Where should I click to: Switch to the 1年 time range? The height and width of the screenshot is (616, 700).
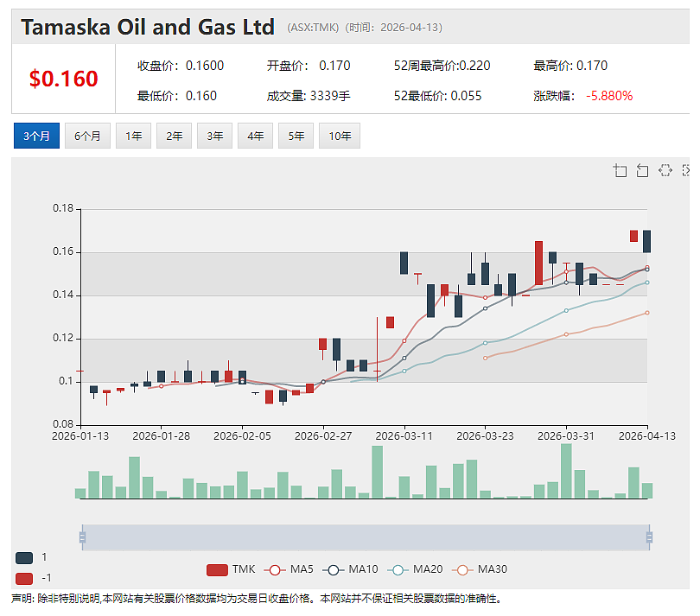point(133,136)
